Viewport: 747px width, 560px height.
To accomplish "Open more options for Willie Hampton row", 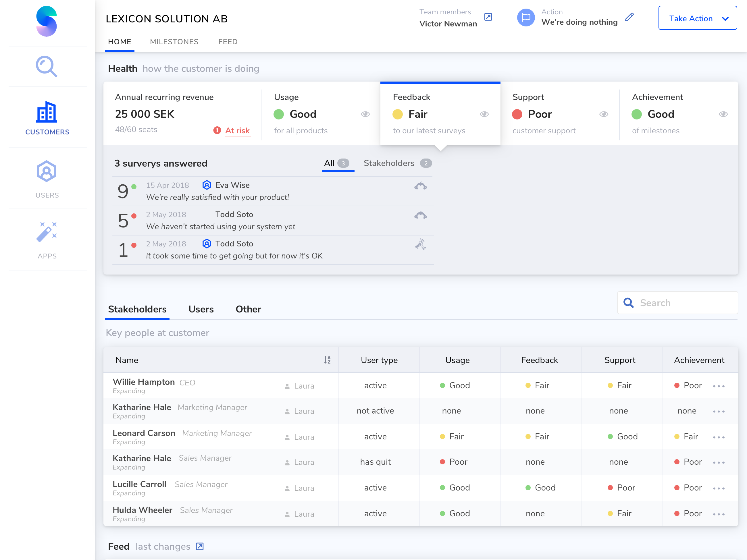I will 719,386.
